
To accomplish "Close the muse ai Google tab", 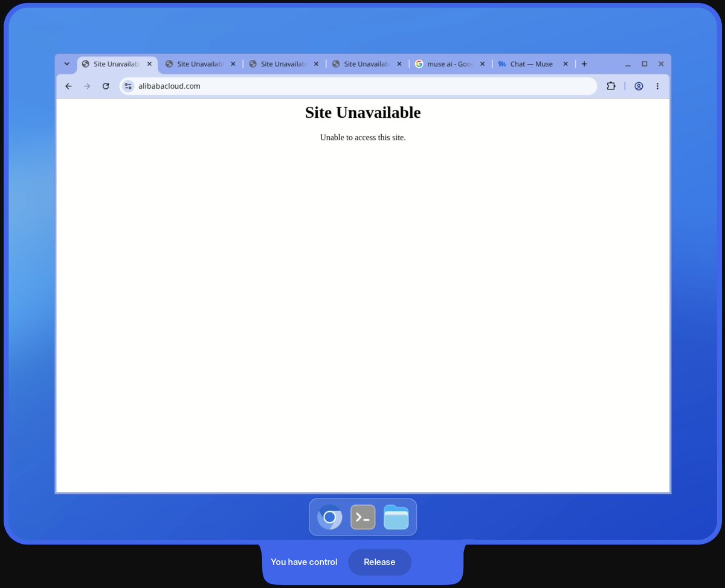I will coord(483,64).
